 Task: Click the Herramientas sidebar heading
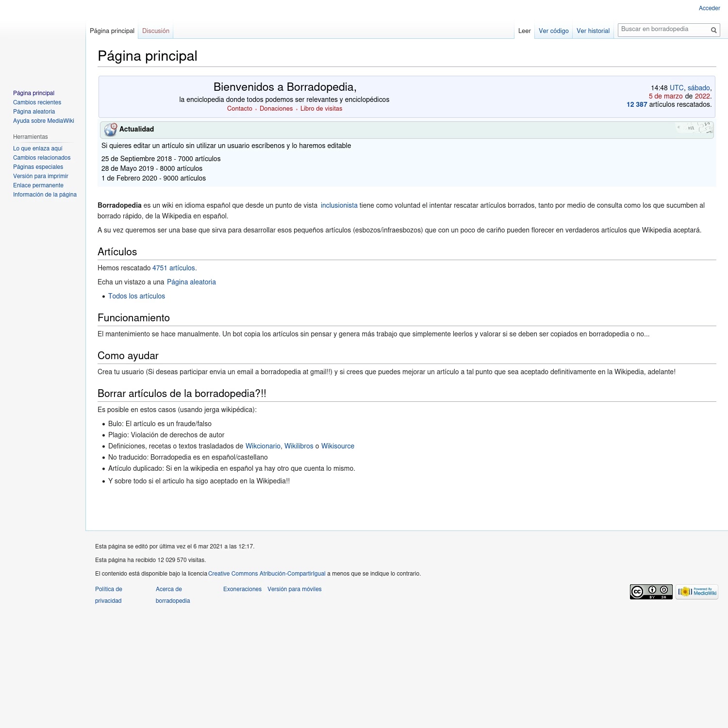31,137
